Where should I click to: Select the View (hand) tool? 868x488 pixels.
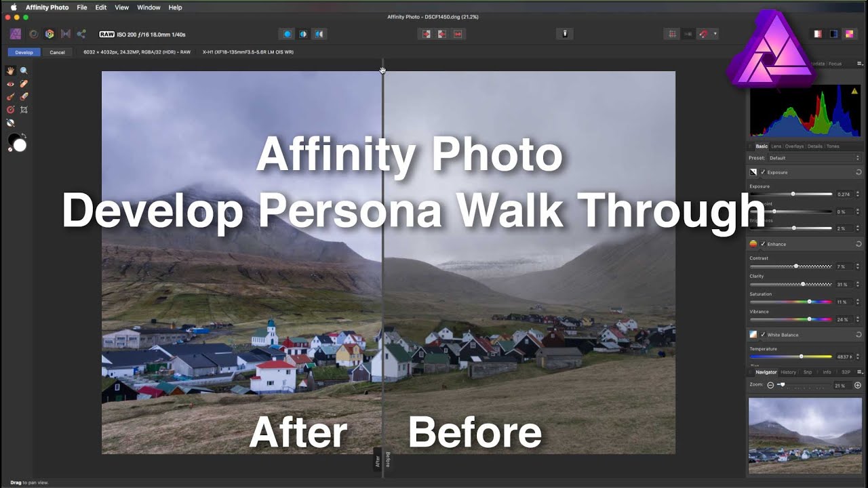[11, 70]
